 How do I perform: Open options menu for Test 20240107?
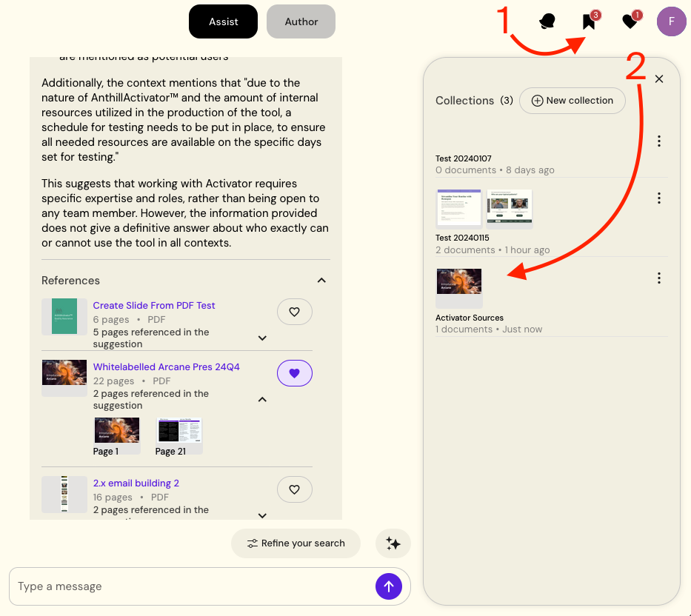coord(658,141)
